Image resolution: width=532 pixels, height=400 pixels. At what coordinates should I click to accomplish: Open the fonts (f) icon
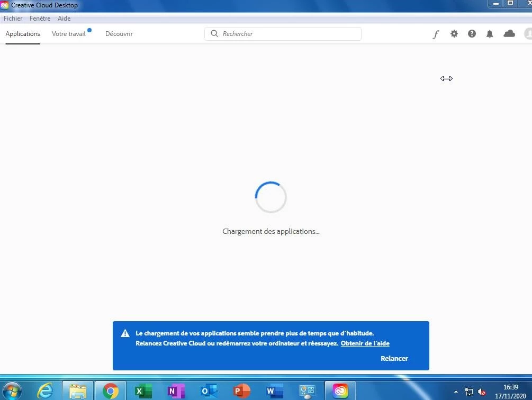coord(436,34)
